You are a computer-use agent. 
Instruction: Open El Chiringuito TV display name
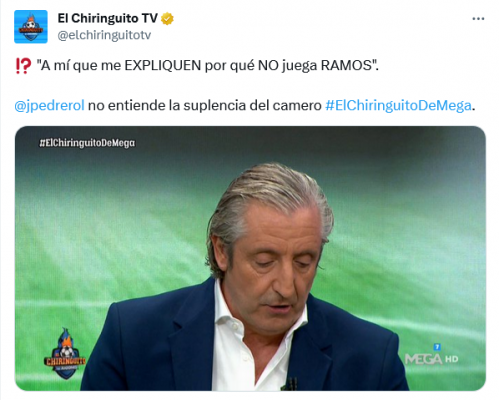[x=108, y=18]
